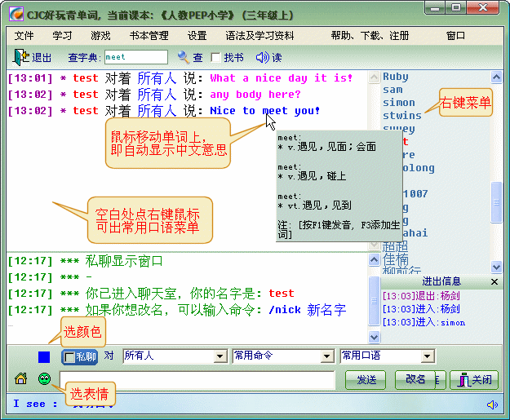Toggle the 私聊 private chat button
The width and height of the screenshot is (510, 420).
(x=80, y=356)
